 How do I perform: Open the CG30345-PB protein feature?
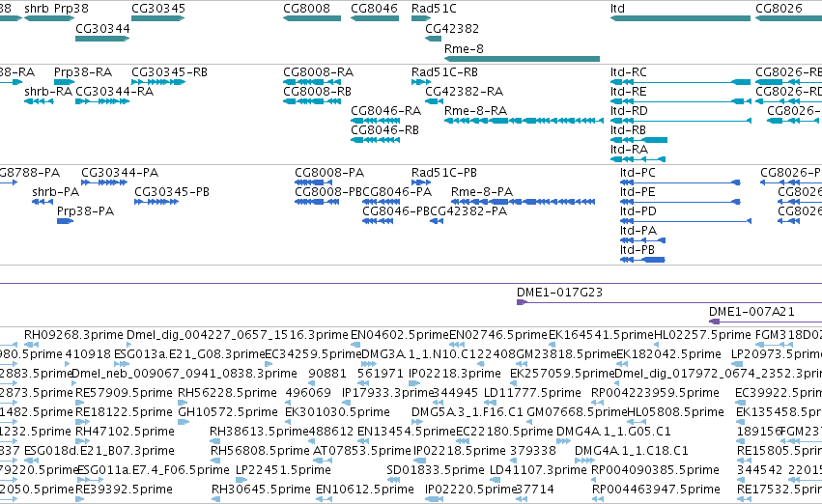(x=156, y=202)
